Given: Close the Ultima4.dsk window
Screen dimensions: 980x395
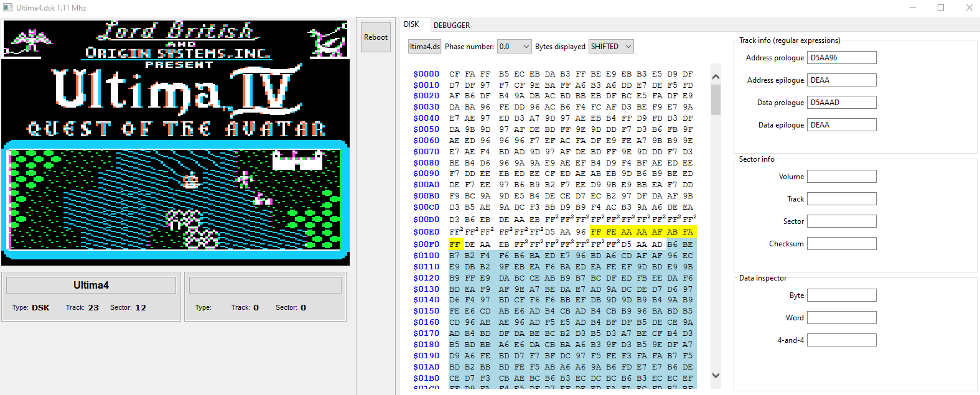Looking at the screenshot, I should [969, 8].
